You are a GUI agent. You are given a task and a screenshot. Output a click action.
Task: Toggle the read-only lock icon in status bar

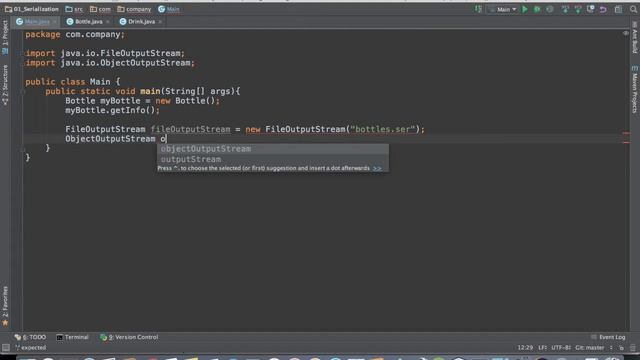[621, 348]
